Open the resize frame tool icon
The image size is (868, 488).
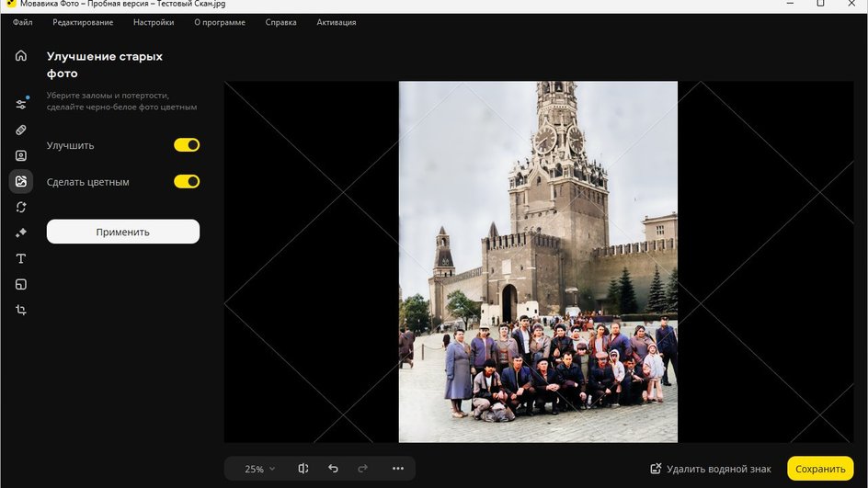pyautogui.click(x=21, y=284)
